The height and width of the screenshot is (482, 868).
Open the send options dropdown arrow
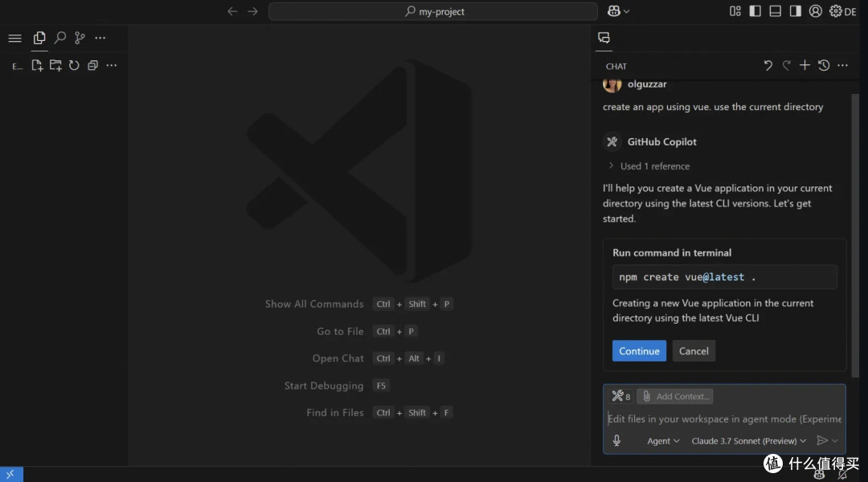point(835,441)
